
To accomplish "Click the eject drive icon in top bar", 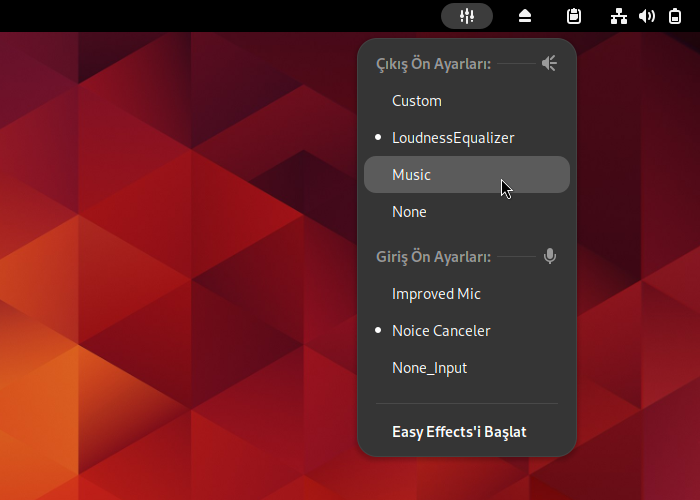I will pyautogui.click(x=525, y=16).
